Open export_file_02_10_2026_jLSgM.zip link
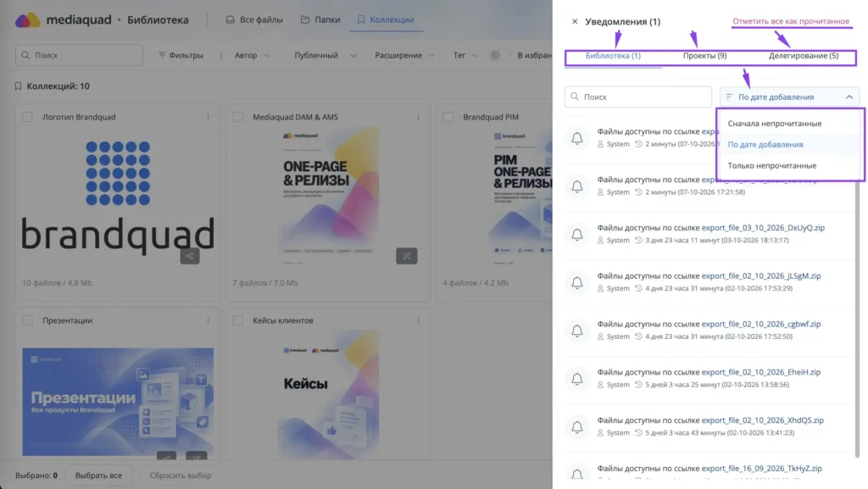The height and width of the screenshot is (489, 868). point(761,275)
